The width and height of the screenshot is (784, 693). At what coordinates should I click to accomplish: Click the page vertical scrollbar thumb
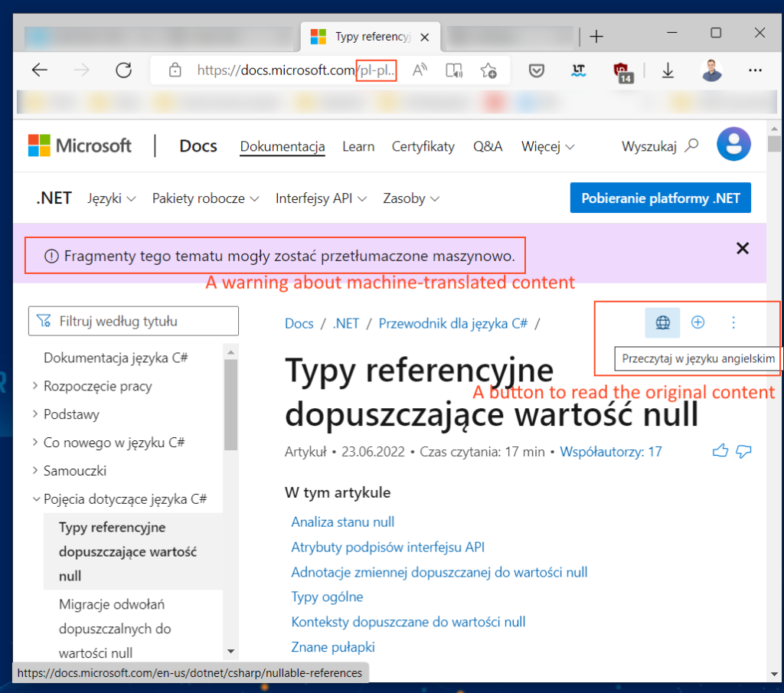click(774, 143)
